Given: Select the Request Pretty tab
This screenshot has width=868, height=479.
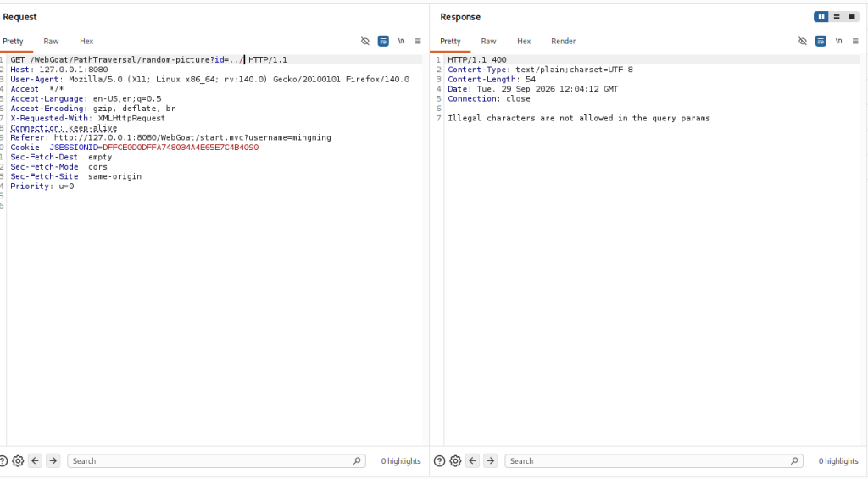Looking at the screenshot, I should tap(13, 41).
